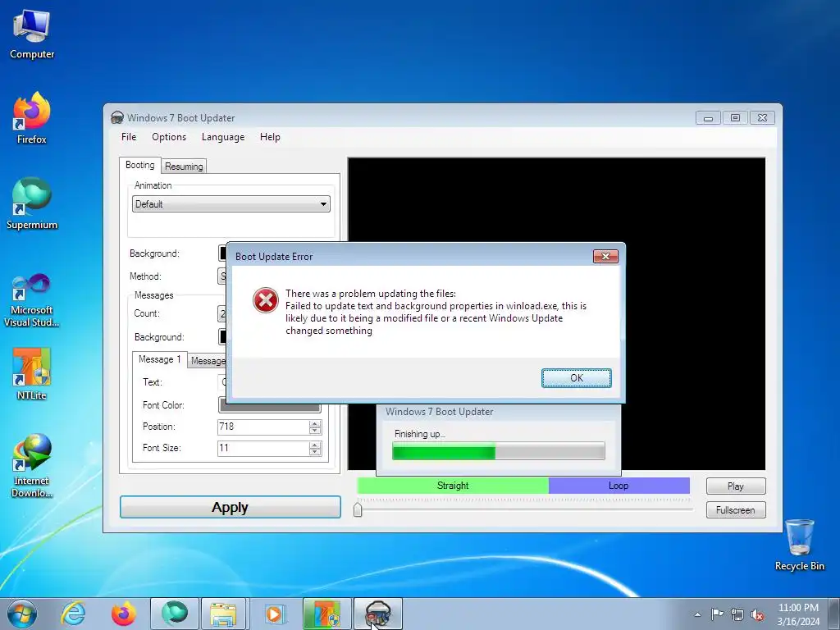Open Windows Media Player taskbar icon
The image size is (840, 630).
click(275, 614)
